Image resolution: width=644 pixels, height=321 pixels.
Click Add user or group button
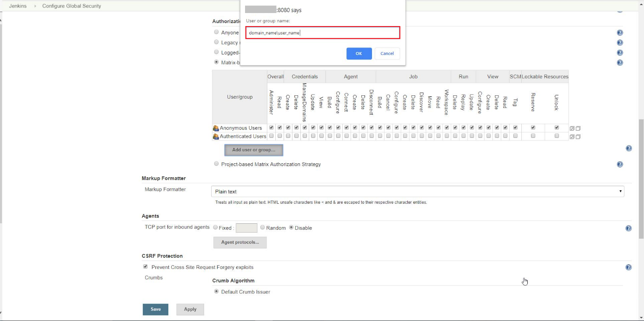(x=253, y=150)
